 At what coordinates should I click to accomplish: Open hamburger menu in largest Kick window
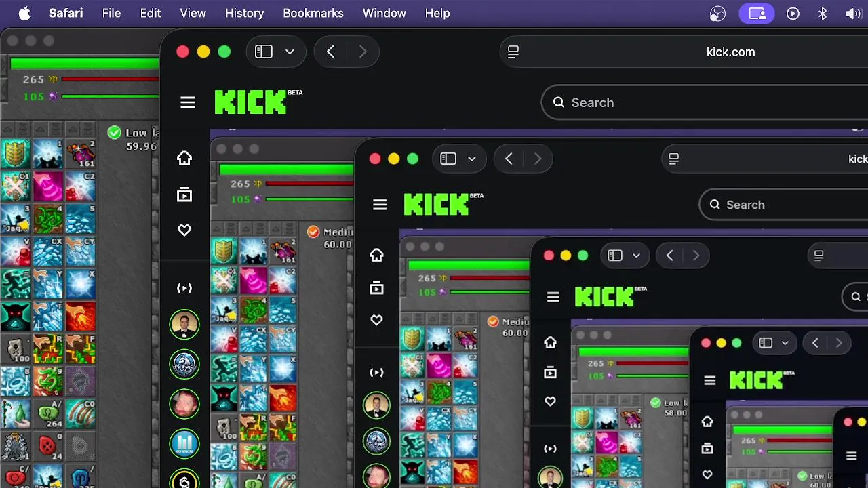tap(188, 102)
